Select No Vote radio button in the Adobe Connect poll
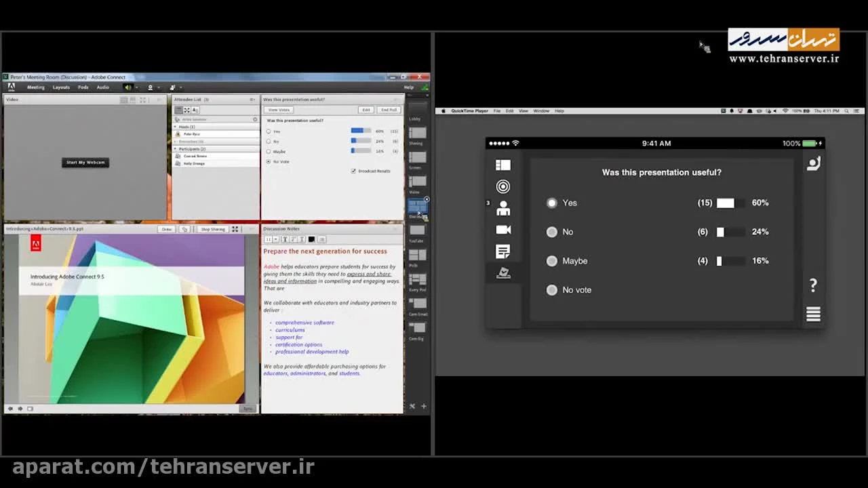The height and width of the screenshot is (488, 868). pos(269,161)
